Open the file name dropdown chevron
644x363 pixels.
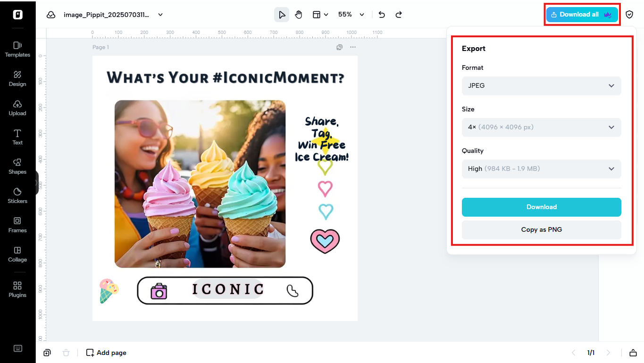click(x=160, y=15)
